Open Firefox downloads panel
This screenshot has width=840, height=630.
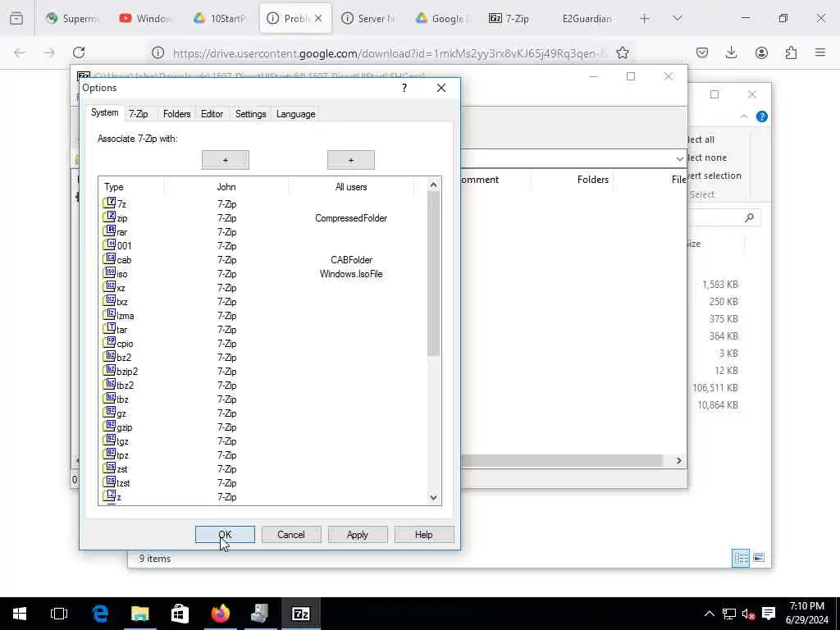pos(731,52)
